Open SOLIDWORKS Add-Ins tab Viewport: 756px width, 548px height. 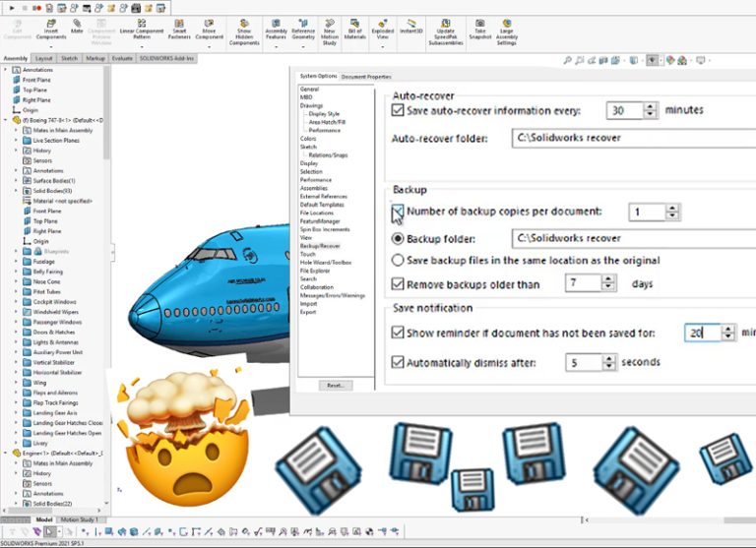point(166,58)
